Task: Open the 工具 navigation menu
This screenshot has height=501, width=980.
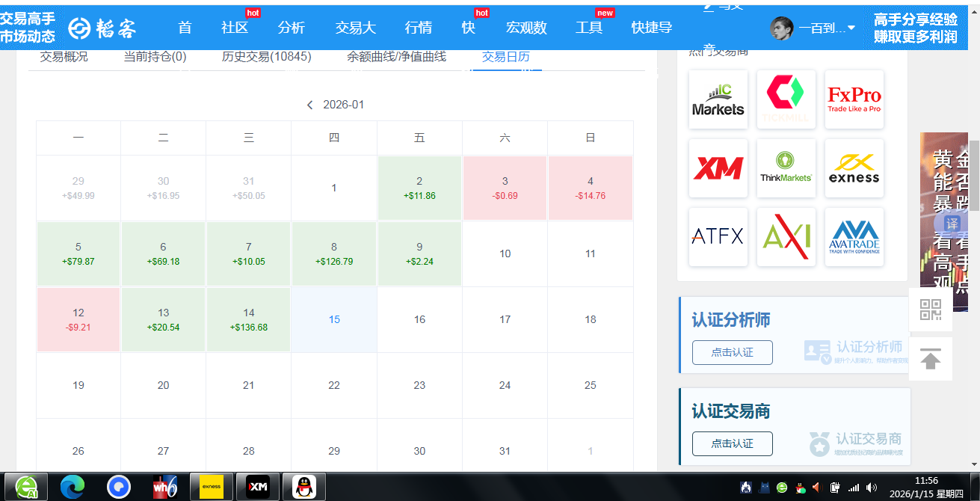Action: (x=589, y=28)
